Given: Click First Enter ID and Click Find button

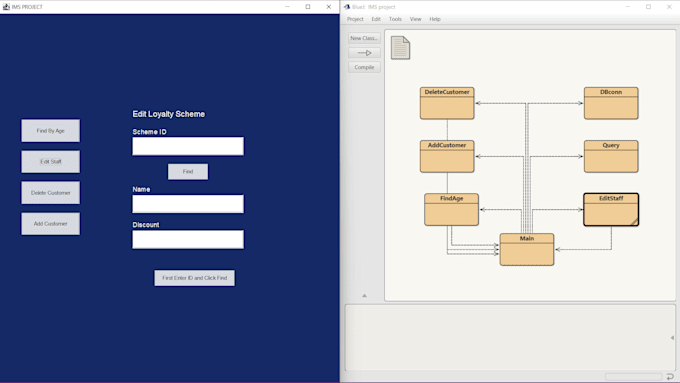Looking at the screenshot, I should coord(194,278).
